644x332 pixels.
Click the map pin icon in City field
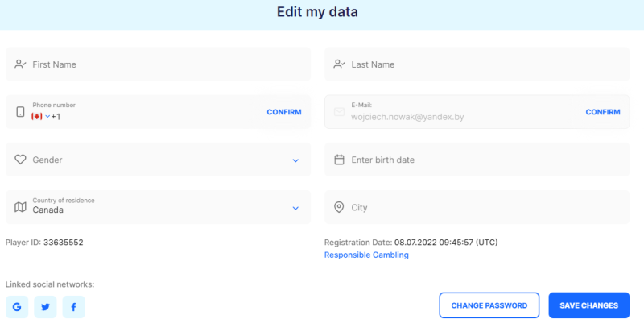339,207
